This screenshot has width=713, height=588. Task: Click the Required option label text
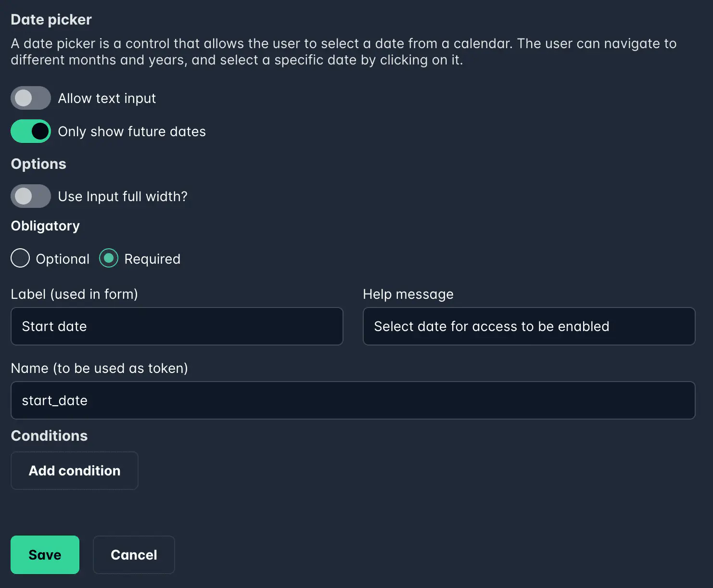click(152, 258)
